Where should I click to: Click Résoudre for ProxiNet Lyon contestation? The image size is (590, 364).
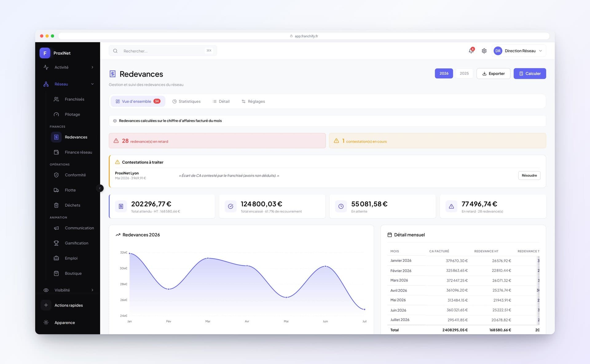coord(529,175)
